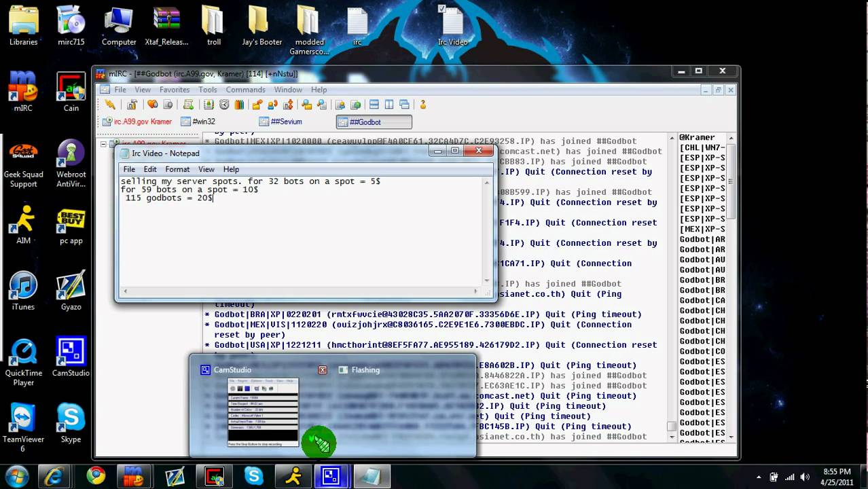Click the volume icon in system tray

coord(803,477)
